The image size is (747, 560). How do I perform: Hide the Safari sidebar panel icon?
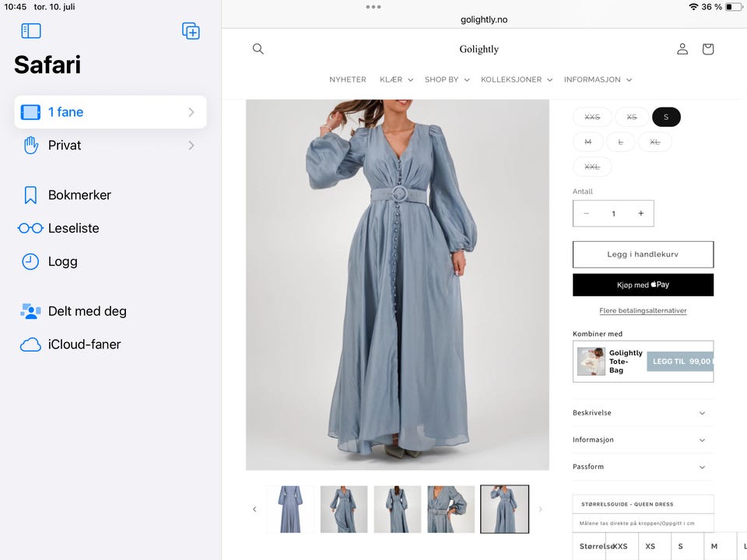point(31,31)
